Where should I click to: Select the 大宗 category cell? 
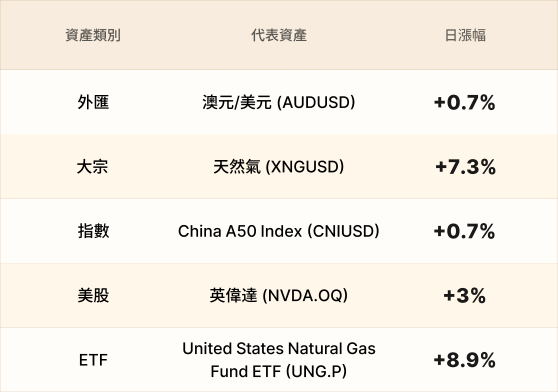tap(93, 166)
